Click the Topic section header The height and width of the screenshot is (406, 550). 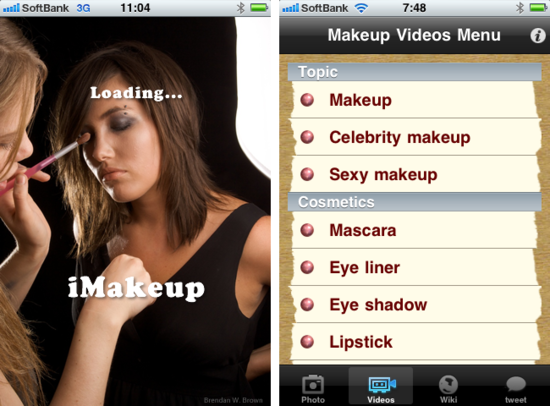click(x=415, y=72)
